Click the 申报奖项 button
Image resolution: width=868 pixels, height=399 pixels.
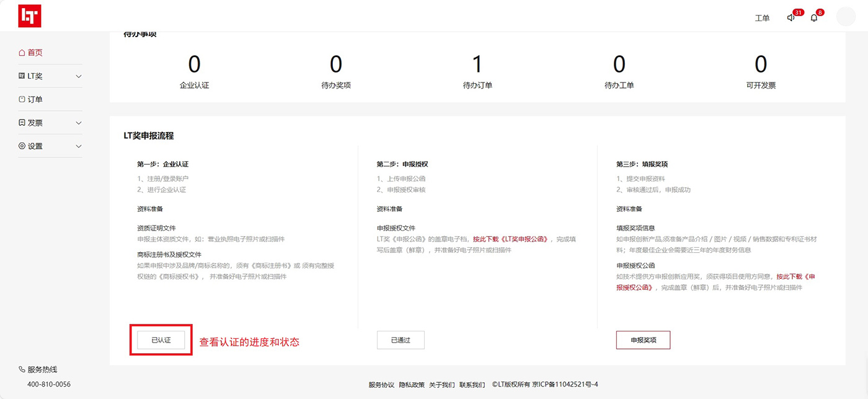point(643,340)
